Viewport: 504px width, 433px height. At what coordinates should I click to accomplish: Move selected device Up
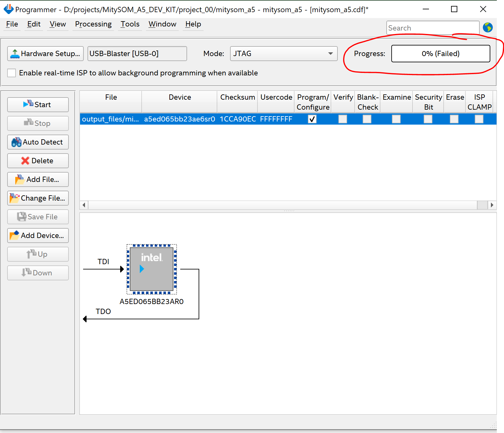pyautogui.click(x=38, y=254)
